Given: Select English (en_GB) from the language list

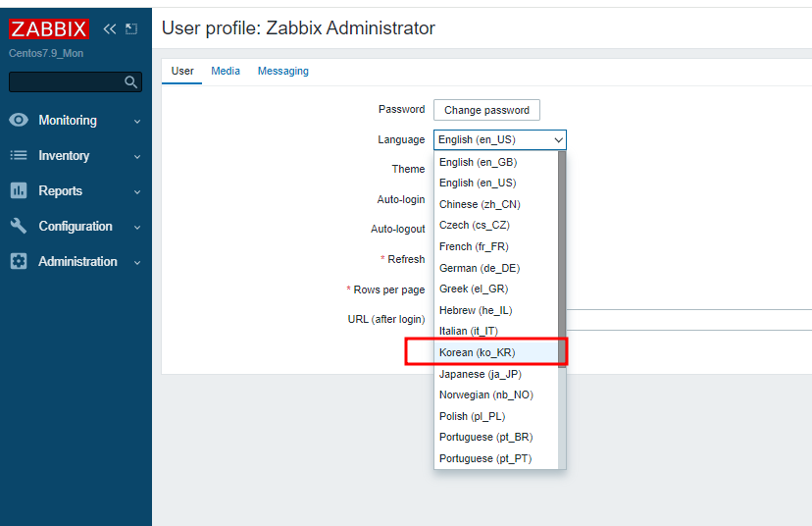Looking at the screenshot, I should tap(496, 162).
